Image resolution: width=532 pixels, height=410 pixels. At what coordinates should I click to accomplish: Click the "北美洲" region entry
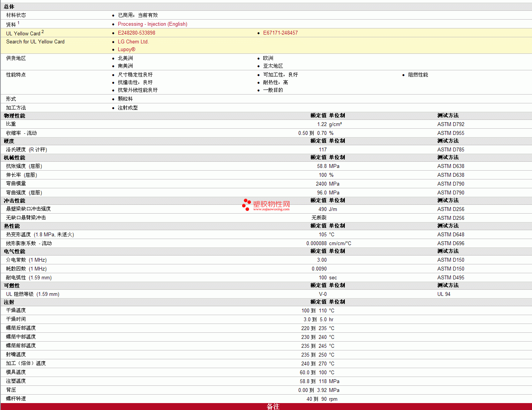point(125,58)
